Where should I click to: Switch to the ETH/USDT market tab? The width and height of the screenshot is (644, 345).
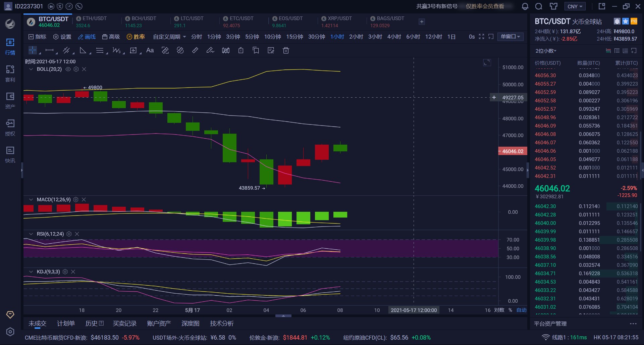[x=92, y=21]
